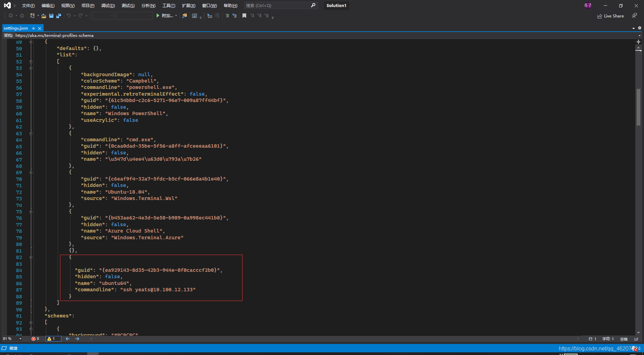Click the vertical scrollbar thumb
Screen dimensions: 644x355
tap(638, 107)
